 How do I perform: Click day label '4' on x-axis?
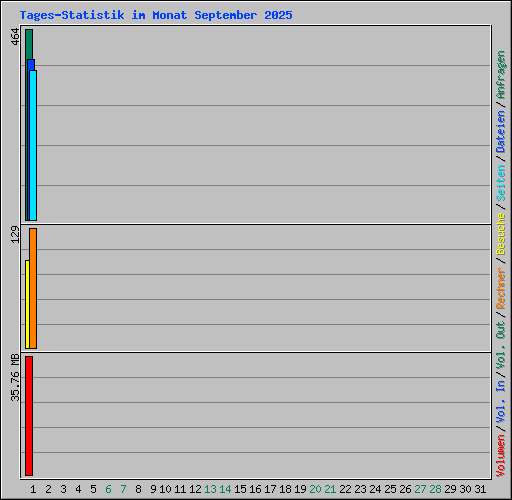coord(78,489)
